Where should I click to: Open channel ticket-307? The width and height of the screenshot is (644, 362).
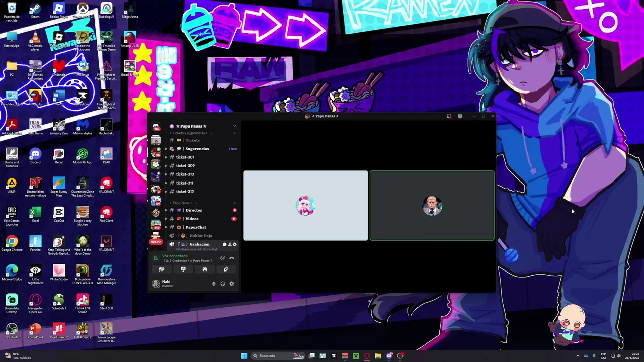(x=202, y=157)
